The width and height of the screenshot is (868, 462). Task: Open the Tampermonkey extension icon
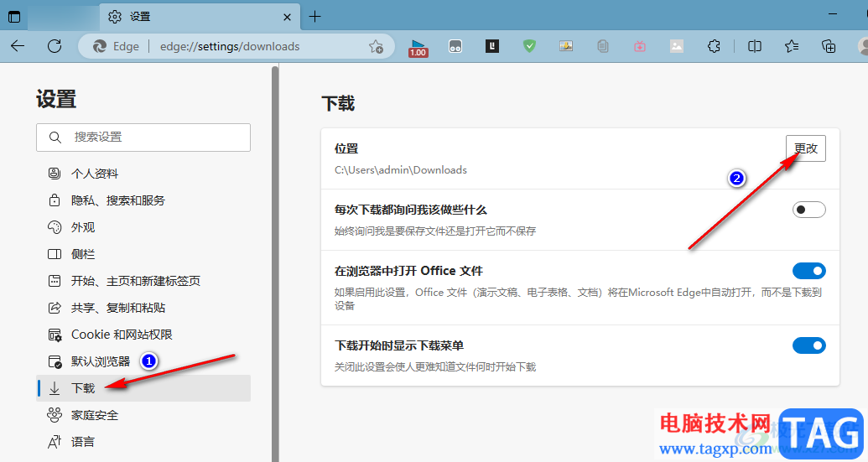click(x=455, y=46)
